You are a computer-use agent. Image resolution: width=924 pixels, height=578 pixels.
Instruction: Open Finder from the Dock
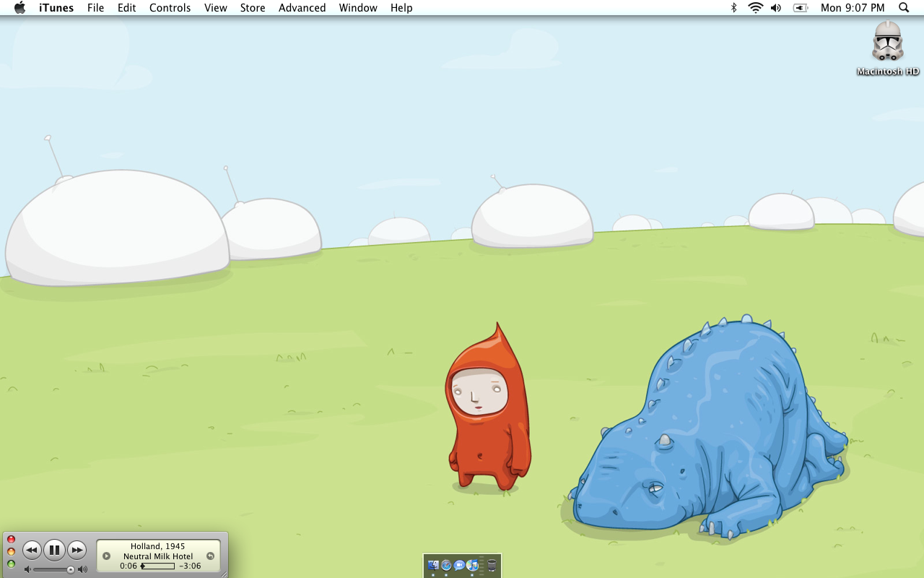tap(433, 565)
